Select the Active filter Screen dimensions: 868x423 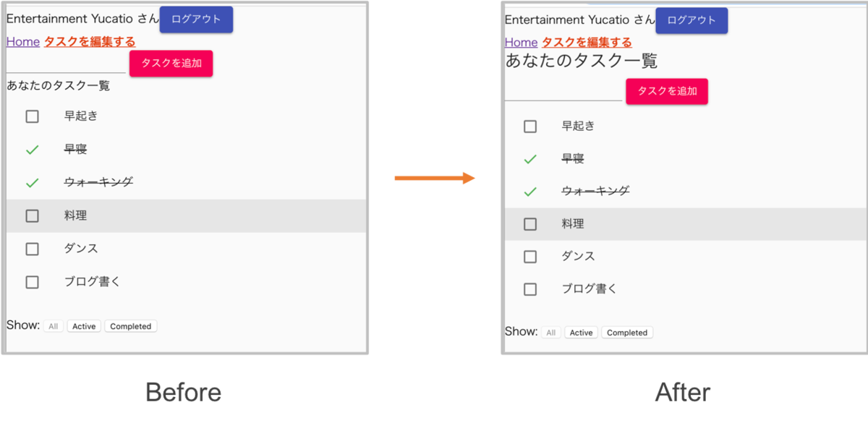tap(83, 325)
